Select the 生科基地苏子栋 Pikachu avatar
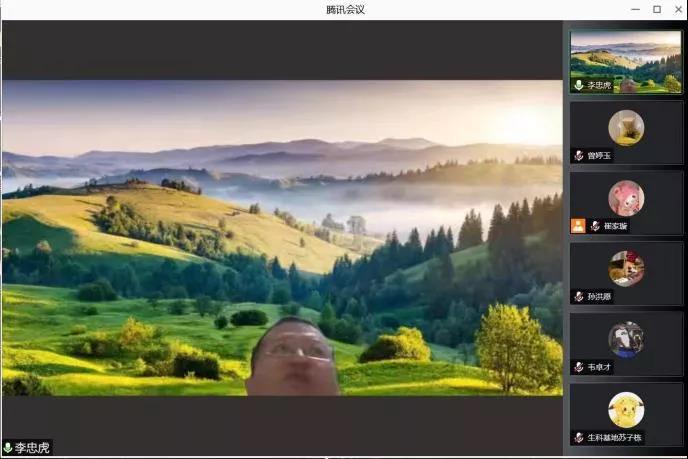Viewport: 688px width, 459px height. (x=626, y=409)
